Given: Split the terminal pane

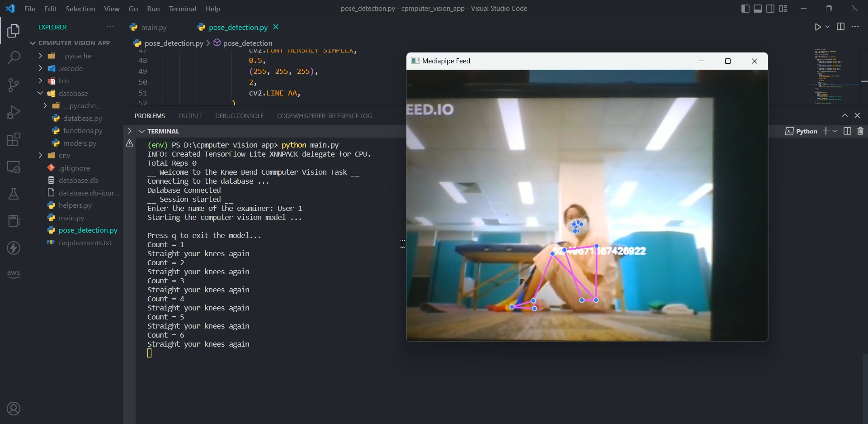Looking at the screenshot, I should tap(847, 131).
